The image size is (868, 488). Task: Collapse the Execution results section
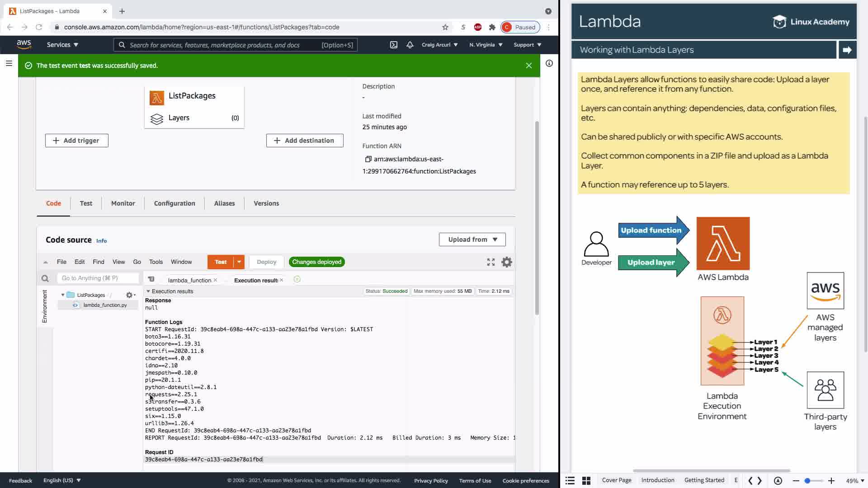[148, 291]
